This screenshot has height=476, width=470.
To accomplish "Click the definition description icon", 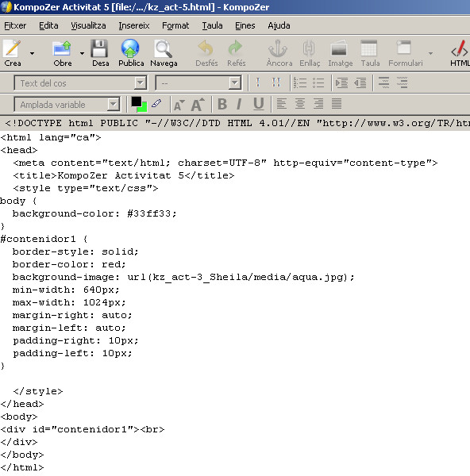I will coord(403,83).
